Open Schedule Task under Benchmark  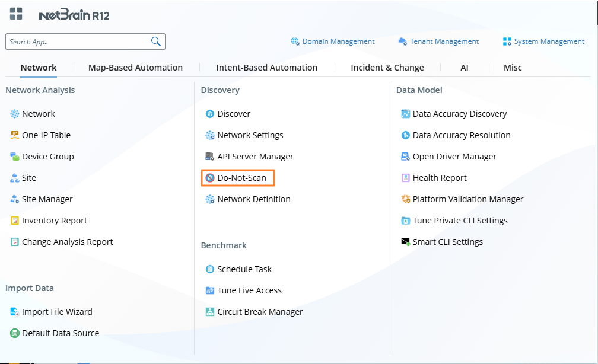[x=244, y=269]
